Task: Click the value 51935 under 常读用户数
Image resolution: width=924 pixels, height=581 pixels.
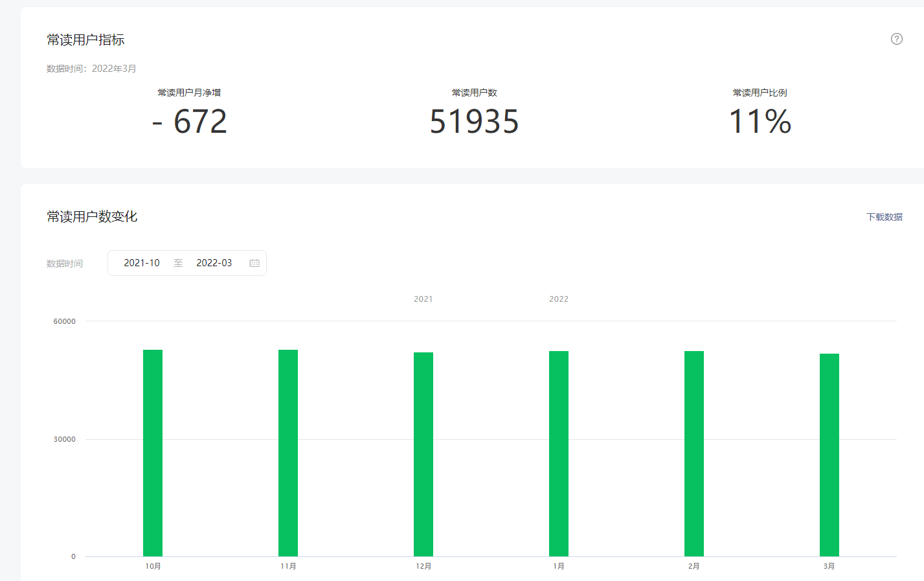Action: (x=475, y=121)
